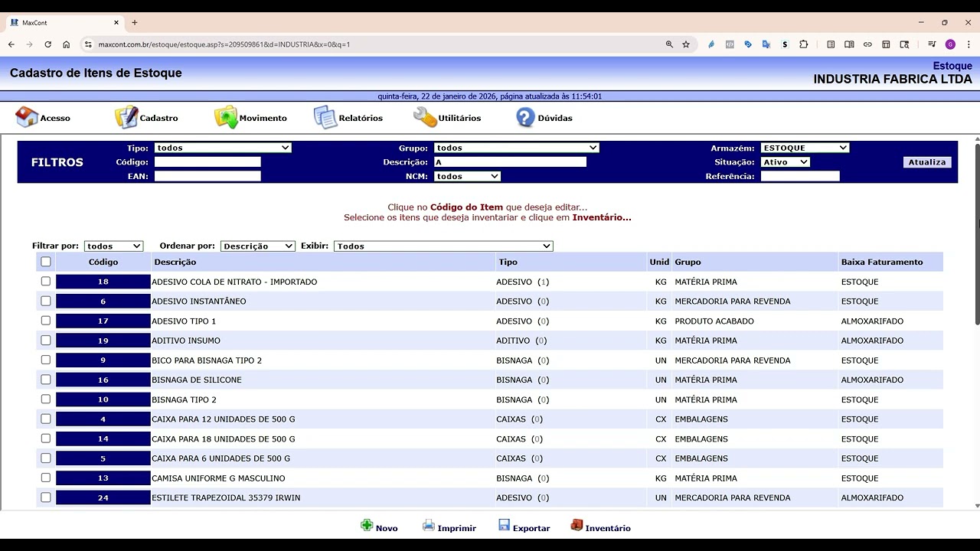Open the Relatórios menu
The height and width of the screenshot is (551, 980).
click(361, 118)
